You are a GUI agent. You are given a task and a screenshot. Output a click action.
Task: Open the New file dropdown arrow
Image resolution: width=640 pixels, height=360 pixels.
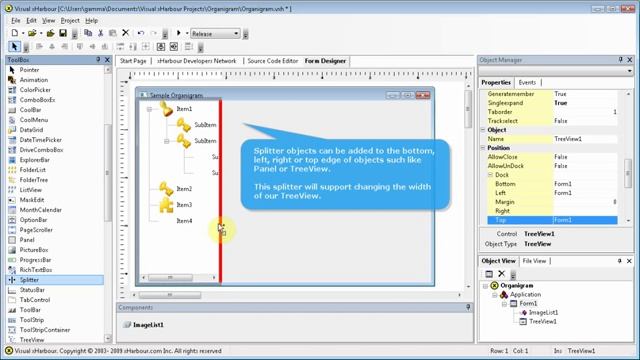[x=23, y=33]
